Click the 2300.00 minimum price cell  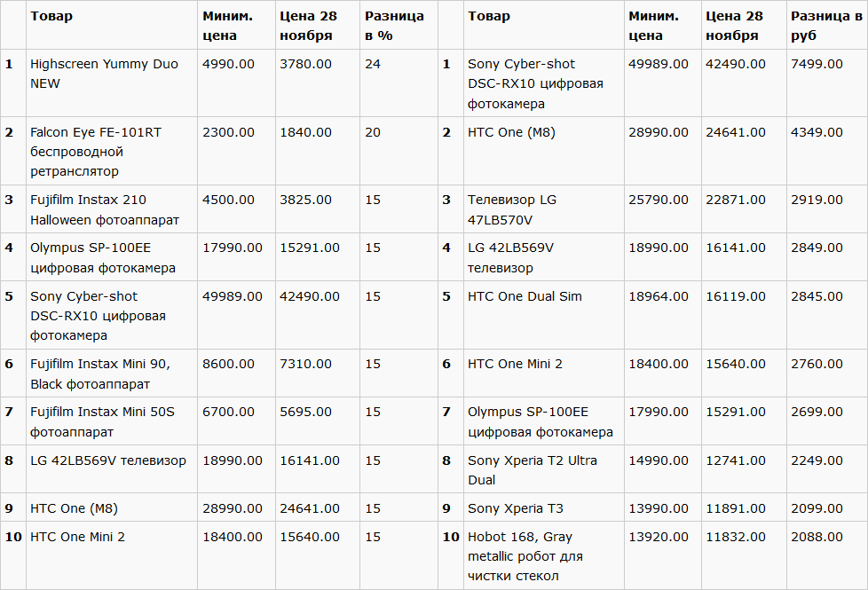(x=228, y=132)
